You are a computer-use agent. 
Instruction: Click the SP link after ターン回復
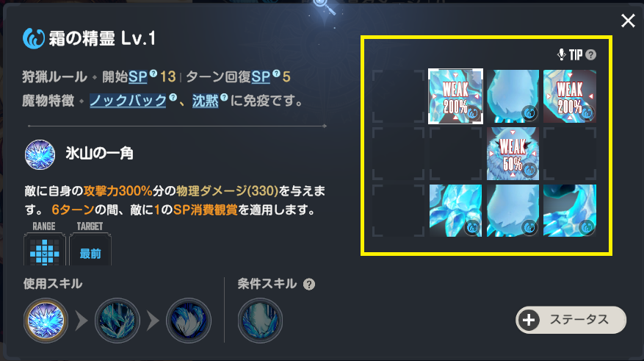pyautogui.click(x=261, y=76)
